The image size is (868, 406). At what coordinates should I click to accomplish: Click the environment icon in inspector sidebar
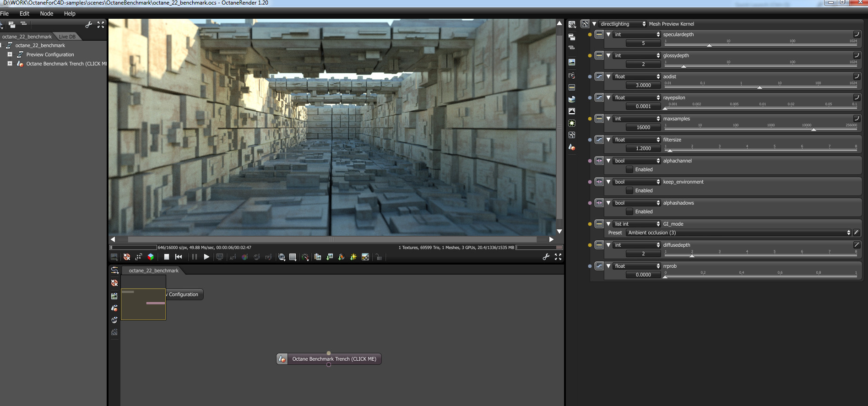pyautogui.click(x=572, y=99)
